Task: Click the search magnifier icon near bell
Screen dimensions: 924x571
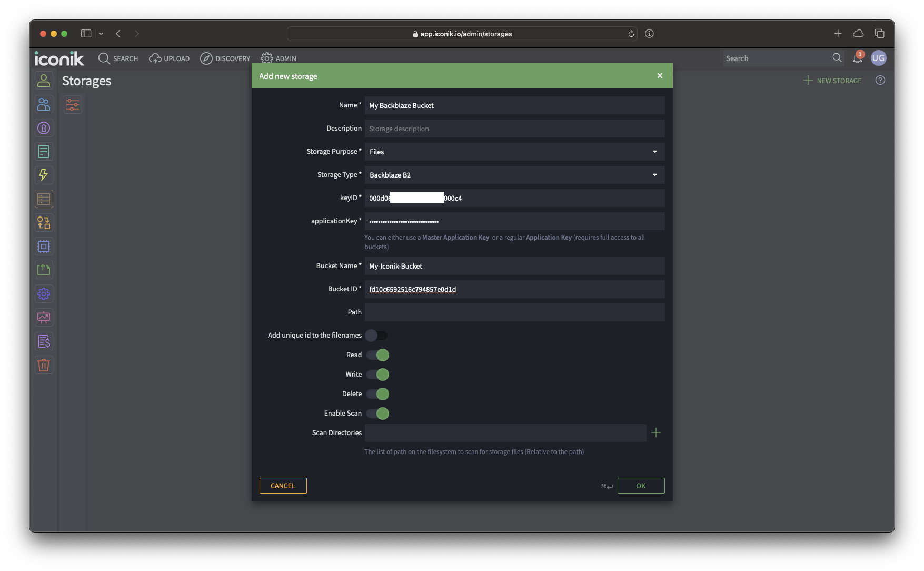Action: (837, 58)
